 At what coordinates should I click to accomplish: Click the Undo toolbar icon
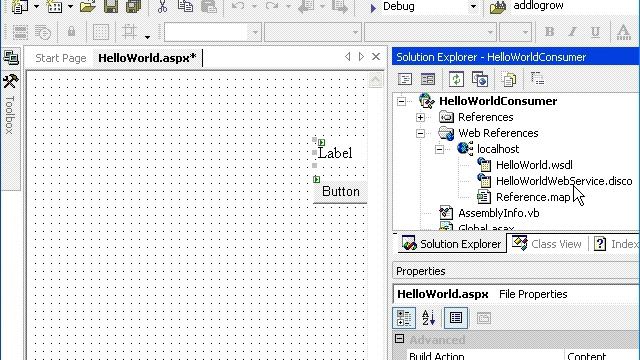[238, 7]
